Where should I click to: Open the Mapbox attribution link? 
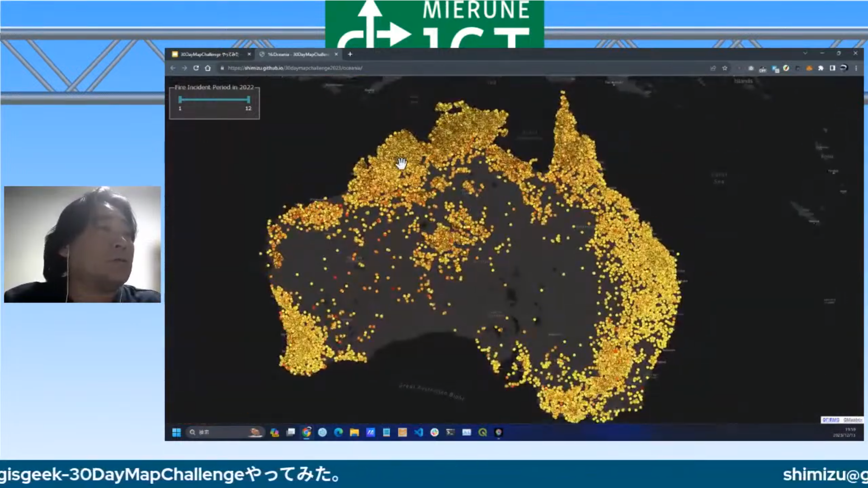(852, 420)
